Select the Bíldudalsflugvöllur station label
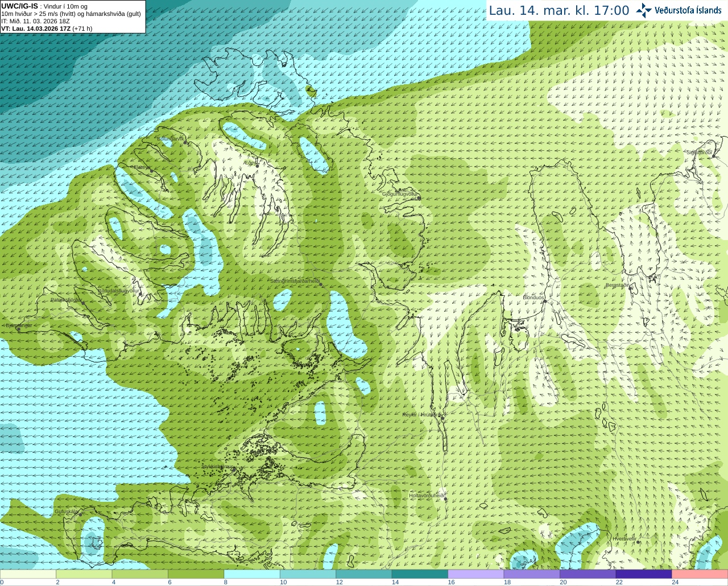The image size is (728, 586). point(118,290)
